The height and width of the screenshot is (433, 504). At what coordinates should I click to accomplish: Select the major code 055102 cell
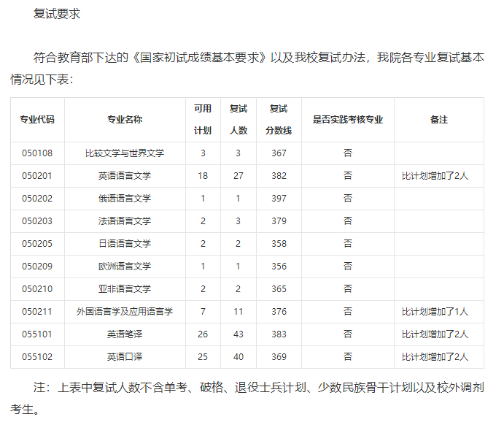(x=37, y=357)
